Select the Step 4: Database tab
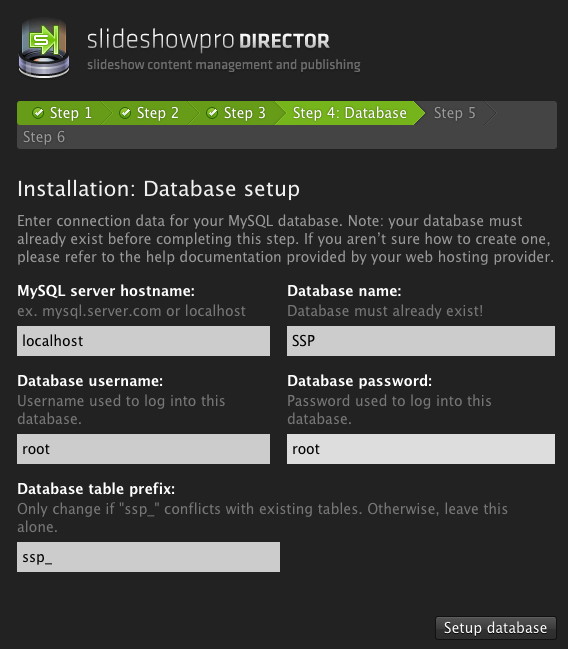Image resolution: width=568 pixels, height=649 pixels. tap(350, 113)
